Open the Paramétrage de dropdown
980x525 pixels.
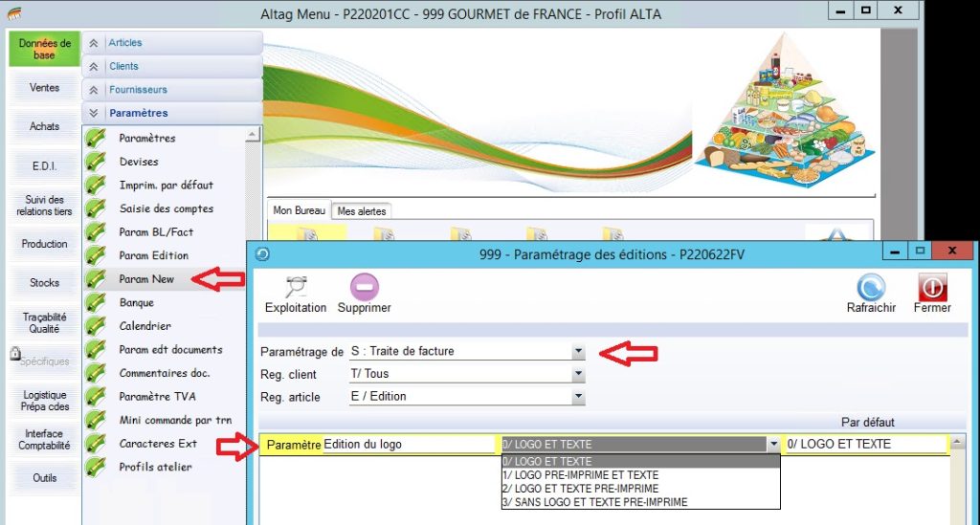pyautogui.click(x=578, y=351)
